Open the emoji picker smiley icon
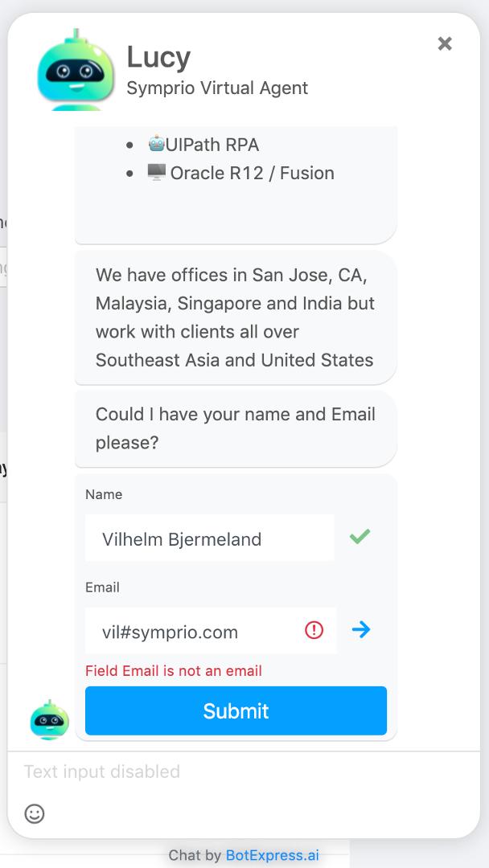 coord(35,813)
